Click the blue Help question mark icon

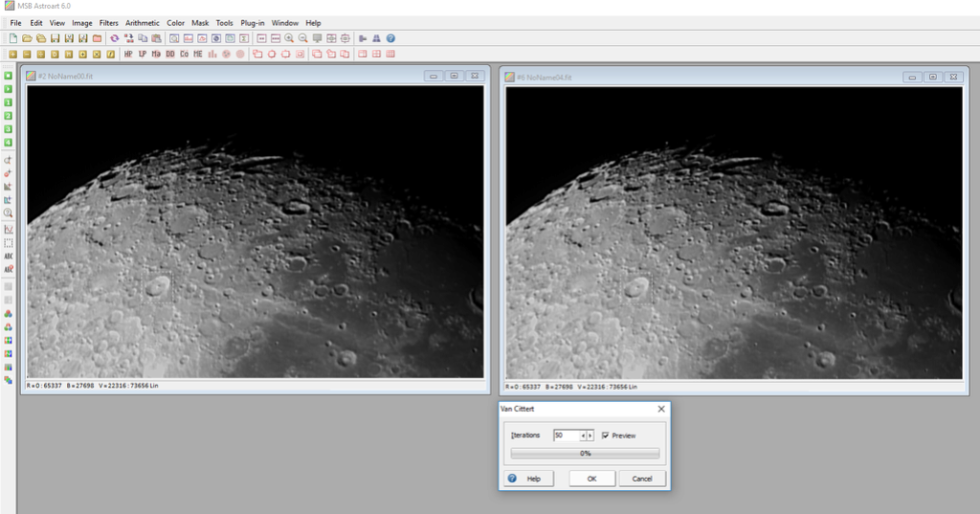point(390,38)
